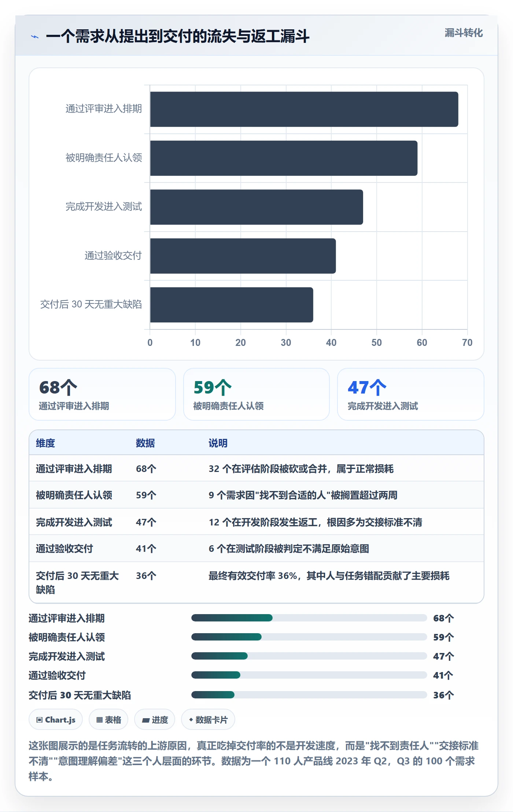Select table cell 完成开发进入测试
513x812 pixels.
[x=74, y=522]
